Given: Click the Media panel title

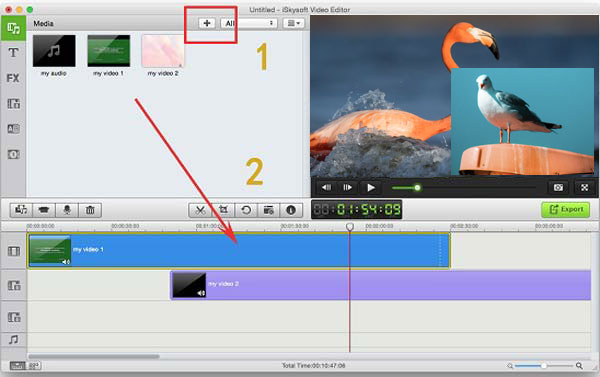Looking at the screenshot, I should 43,23.
